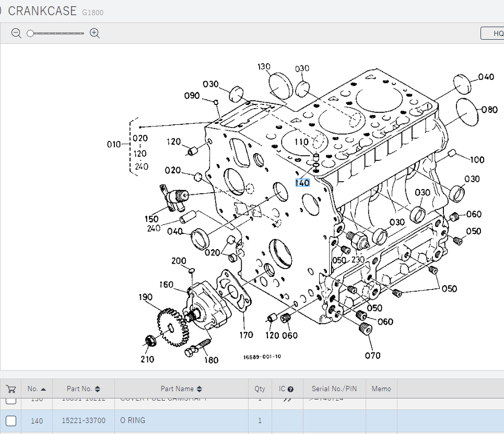Click the No. cell reading 140
This screenshot has height=434, width=504.
(37, 421)
